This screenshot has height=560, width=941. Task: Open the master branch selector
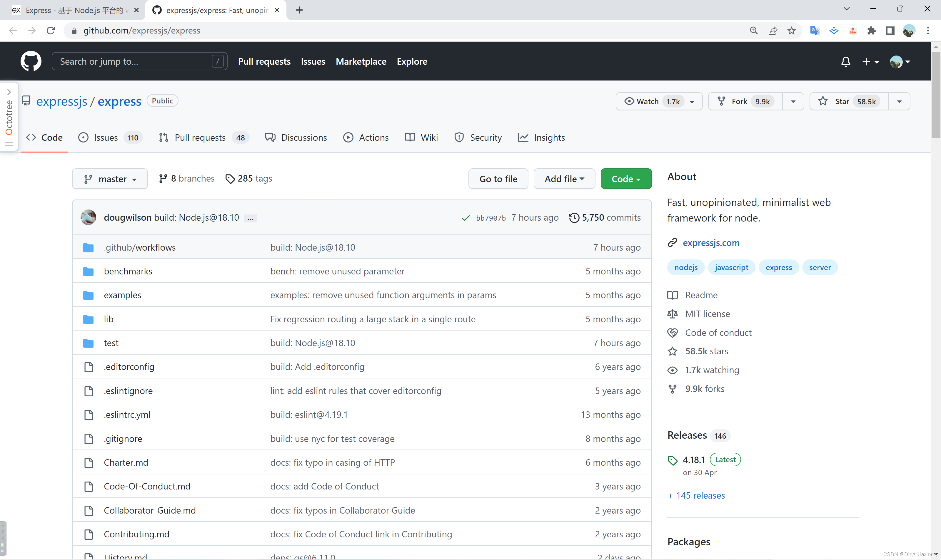[x=110, y=179]
